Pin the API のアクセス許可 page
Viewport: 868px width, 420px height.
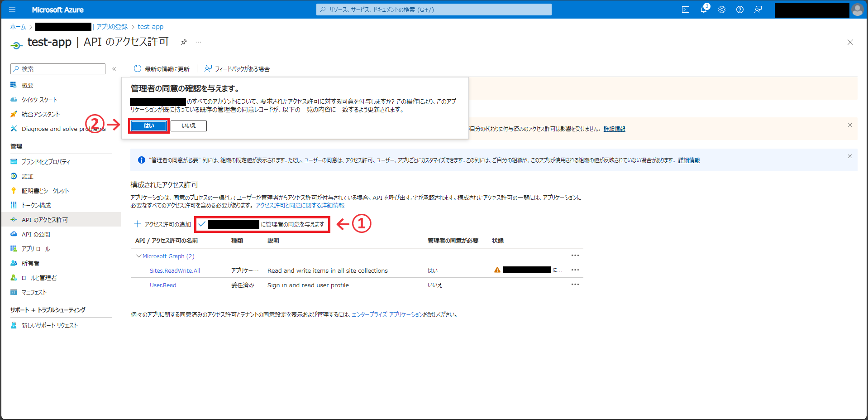(183, 42)
